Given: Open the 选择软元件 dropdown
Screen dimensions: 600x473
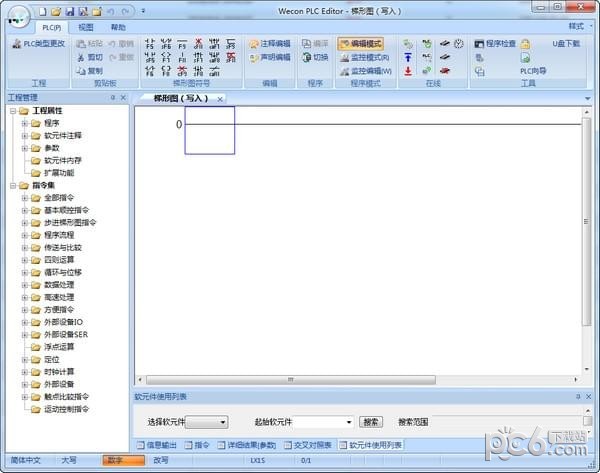Looking at the screenshot, I should tap(208, 422).
